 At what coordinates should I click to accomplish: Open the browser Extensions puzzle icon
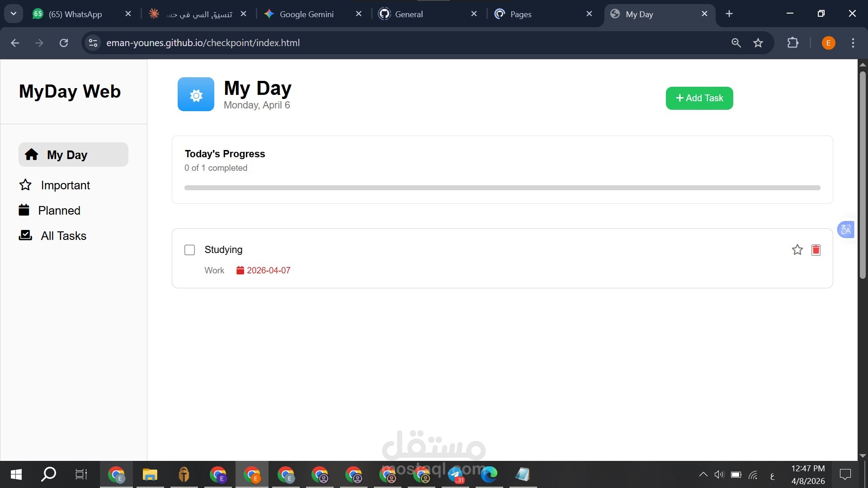pyautogui.click(x=793, y=43)
